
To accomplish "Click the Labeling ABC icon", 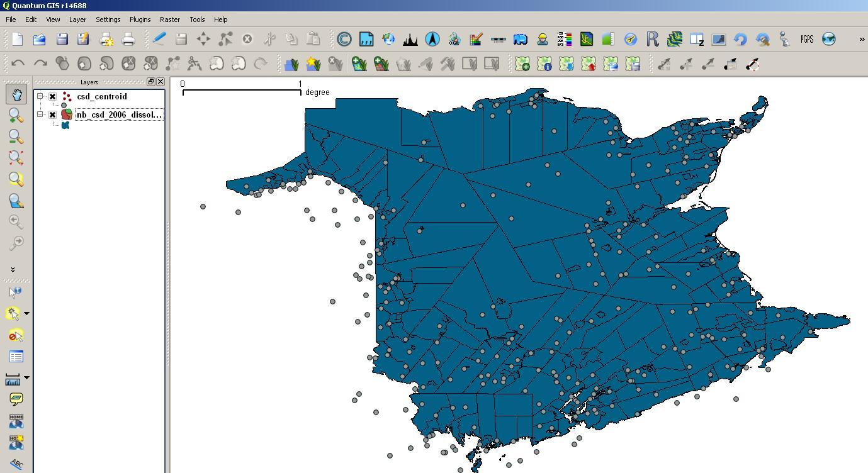I will tap(16, 464).
